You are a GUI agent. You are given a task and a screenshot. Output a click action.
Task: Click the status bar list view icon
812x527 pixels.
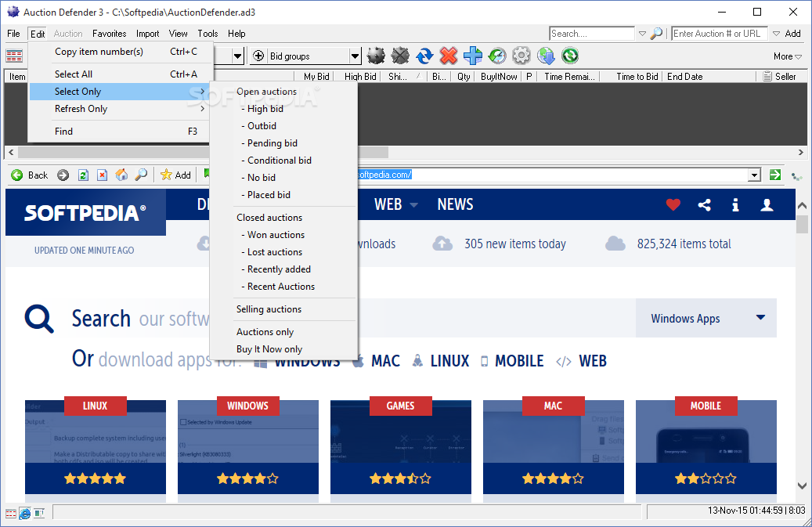click(11, 514)
